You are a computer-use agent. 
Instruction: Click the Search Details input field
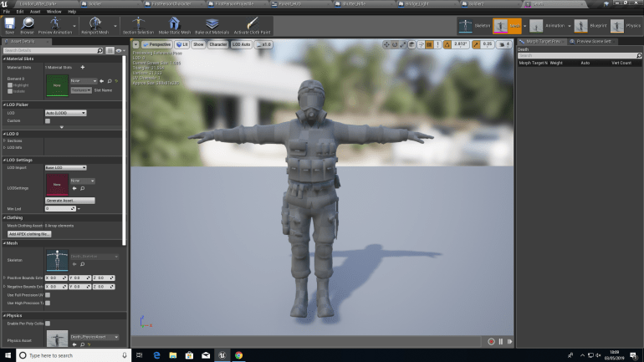[x=53, y=50]
